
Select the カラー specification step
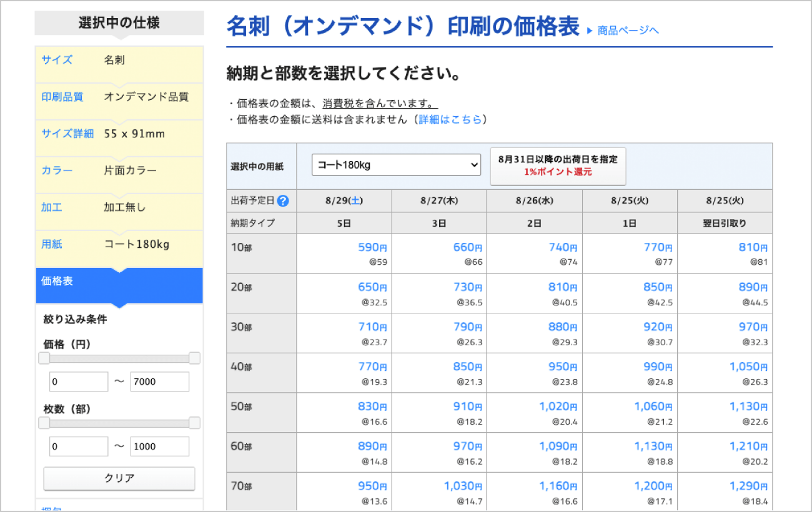pyautogui.click(x=119, y=174)
